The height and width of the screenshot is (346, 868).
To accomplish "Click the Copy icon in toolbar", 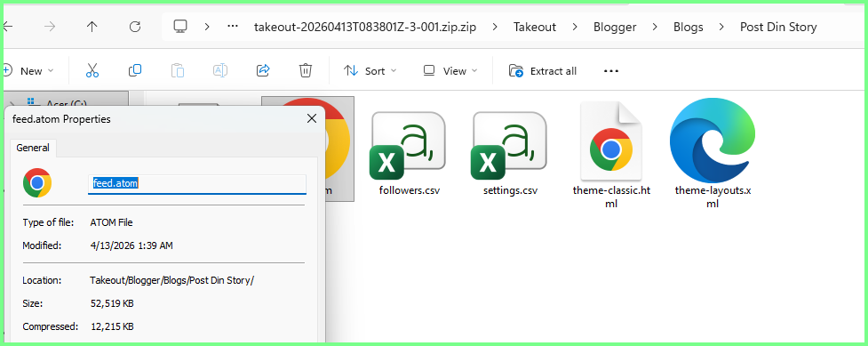I will pyautogui.click(x=134, y=70).
